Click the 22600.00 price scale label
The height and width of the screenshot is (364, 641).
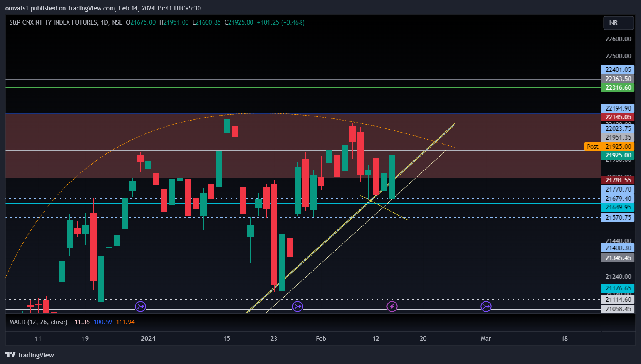(618, 39)
